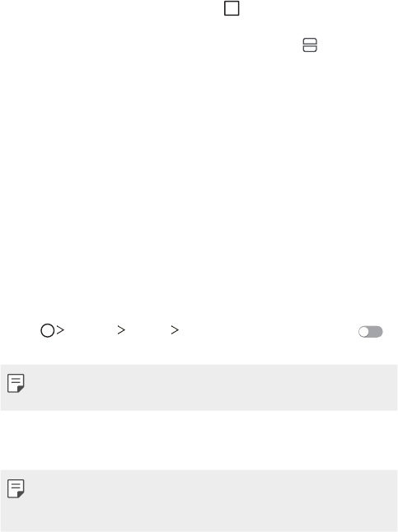The height and width of the screenshot is (532, 398).
Task: Tap the circular Home button icon
Action: (48, 330)
